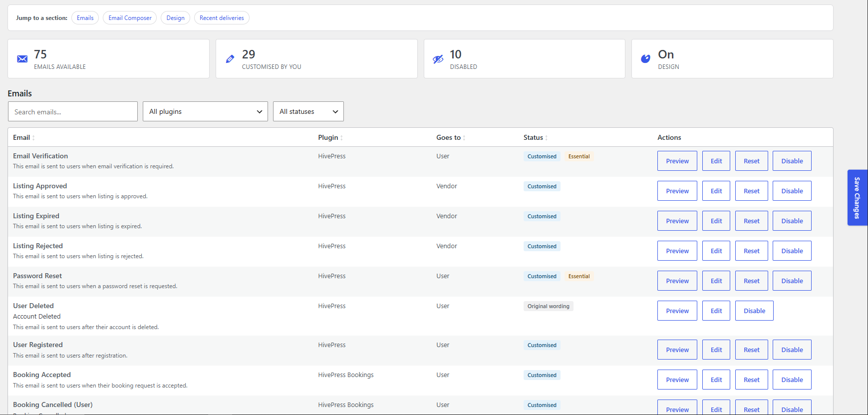Viewport: 868px width, 415px height.
Task: Click the Design palette icon
Action: 645,59
